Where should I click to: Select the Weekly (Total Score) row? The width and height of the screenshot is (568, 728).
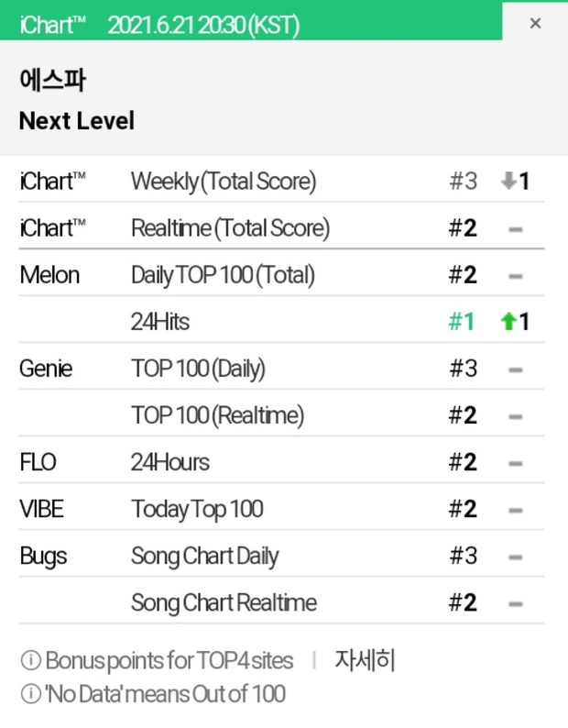tap(281, 181)
